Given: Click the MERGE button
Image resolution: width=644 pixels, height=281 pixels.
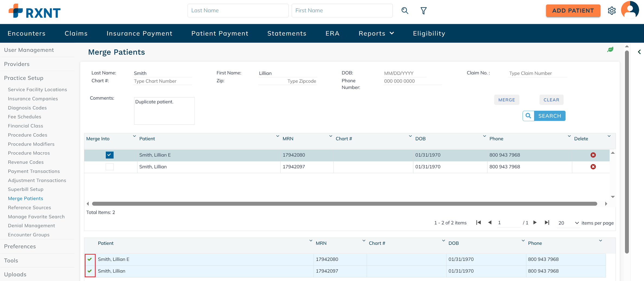Looking at the screenshot, I should [506, 100].
